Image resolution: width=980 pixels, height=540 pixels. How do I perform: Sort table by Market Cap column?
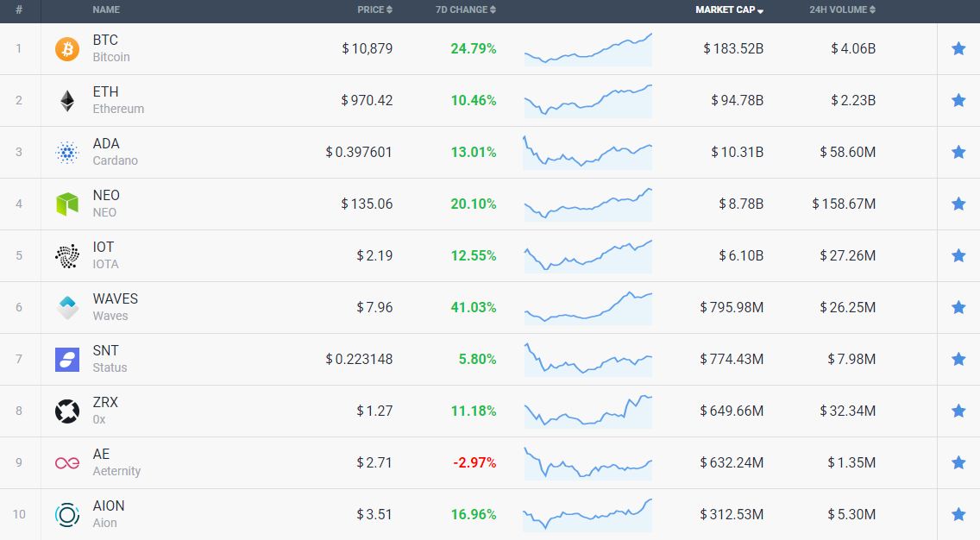pos(729,10)
